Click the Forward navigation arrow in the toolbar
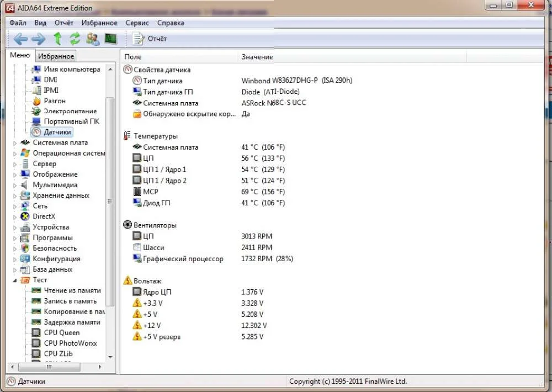Screen dimensions: 552x392 point(39,39)
